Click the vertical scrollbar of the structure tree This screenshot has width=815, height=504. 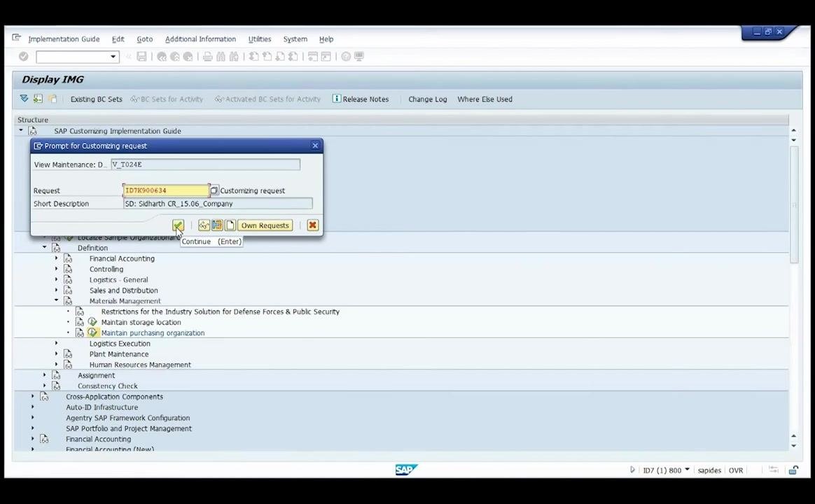(x=794, y=204)
